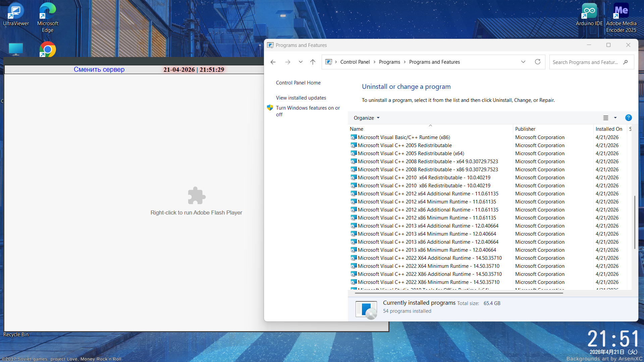Click in the Search Programs and Features box
The width and height of the screenshot is (644, 362).
click(585, 62)
